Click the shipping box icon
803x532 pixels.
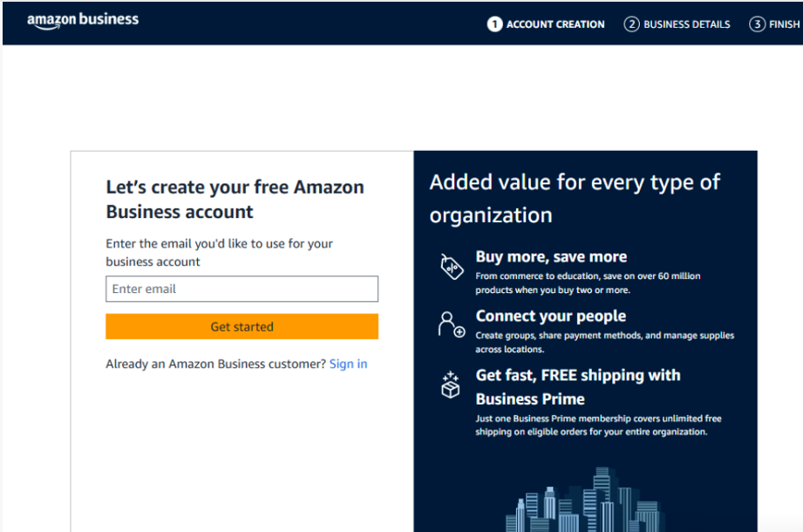(x=450, y=385)
